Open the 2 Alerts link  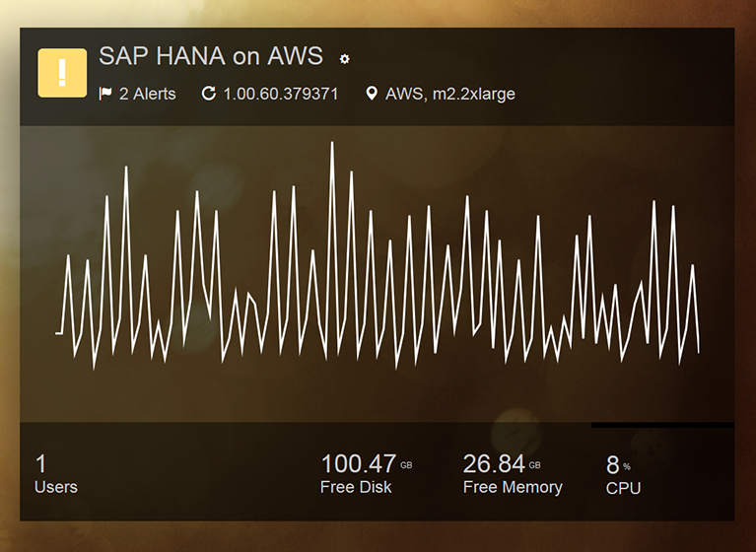tap(147, 94)
